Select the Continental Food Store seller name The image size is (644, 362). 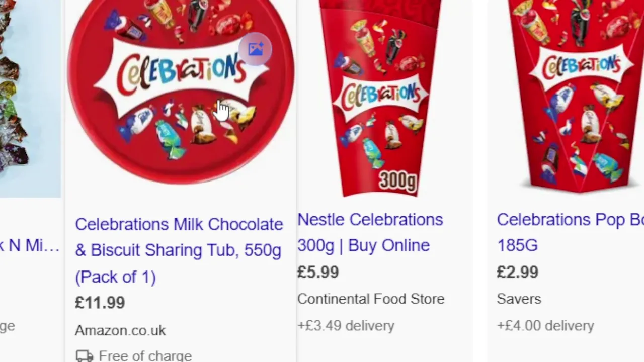pos(371,299)
